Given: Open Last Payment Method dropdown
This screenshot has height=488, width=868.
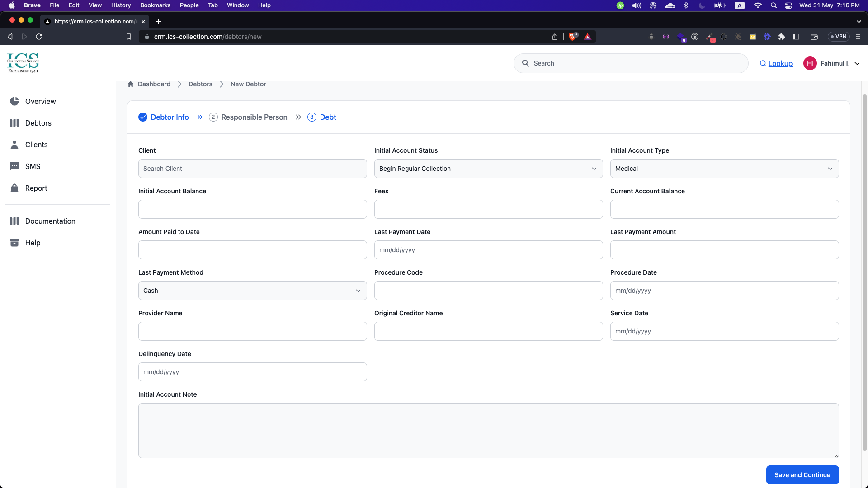Looking at the screenshot, I should tap(252, 291).
